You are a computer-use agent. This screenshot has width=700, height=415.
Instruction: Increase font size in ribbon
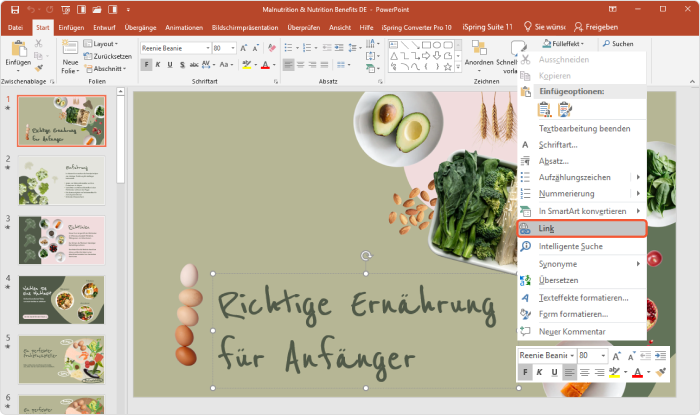[x=244, y=48]
